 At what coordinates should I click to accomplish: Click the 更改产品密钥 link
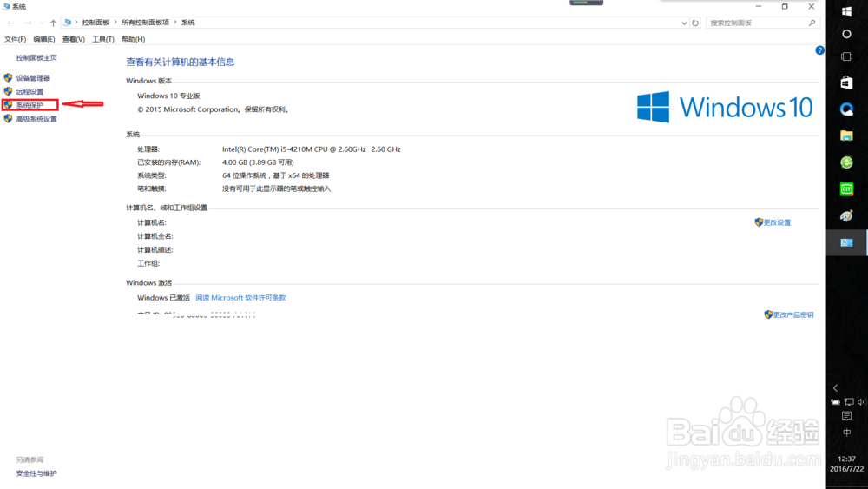pos(793,314)
